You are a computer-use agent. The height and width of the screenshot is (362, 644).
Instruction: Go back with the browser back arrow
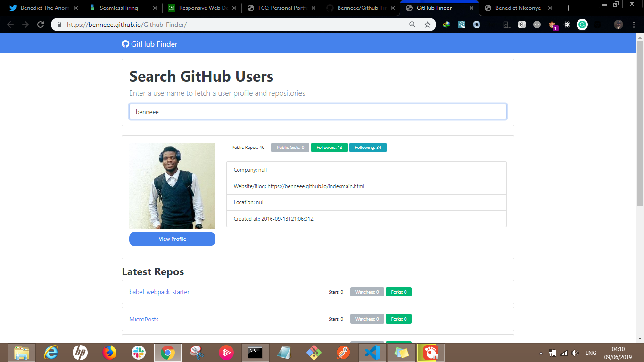(10, 25)
